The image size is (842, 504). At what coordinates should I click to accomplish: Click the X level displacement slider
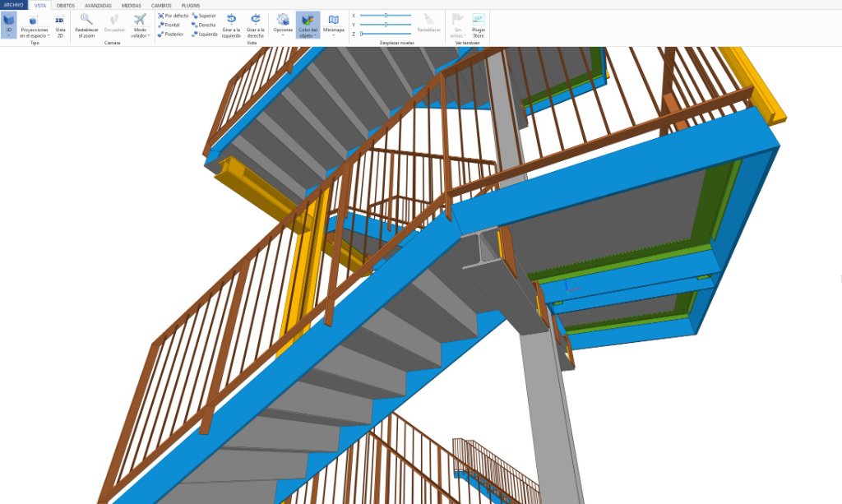(x=386, y=16)
